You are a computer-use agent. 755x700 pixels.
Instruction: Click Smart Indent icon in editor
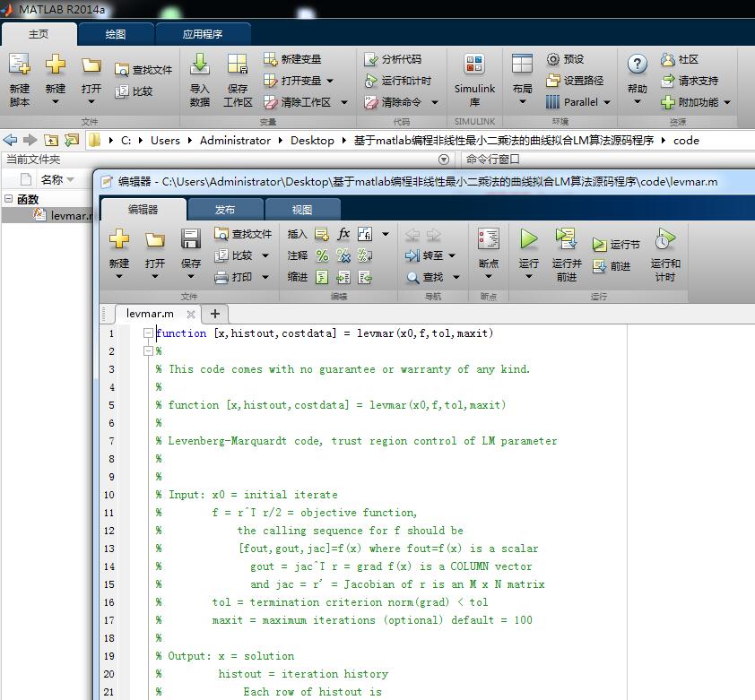(x=322, y=277)
